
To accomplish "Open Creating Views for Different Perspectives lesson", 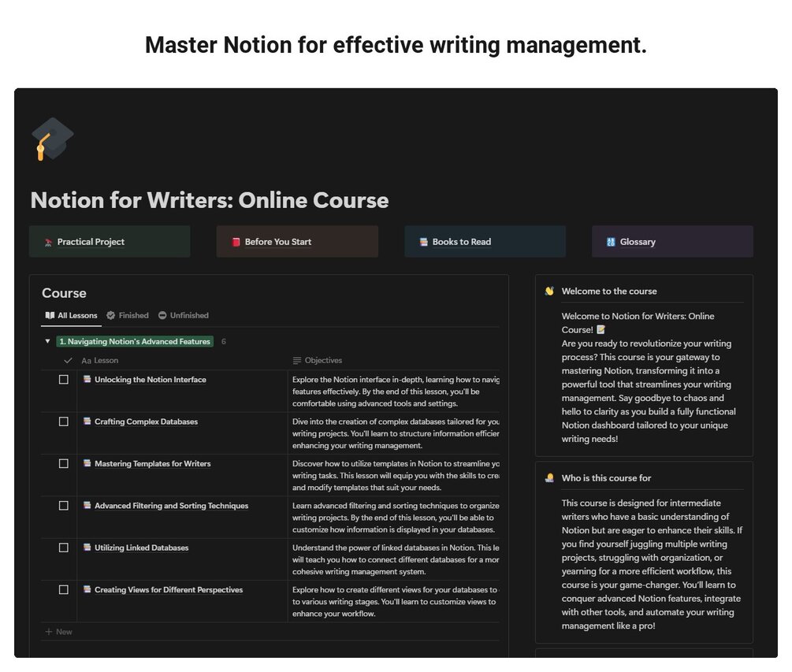I will click(x=169, y=589).
